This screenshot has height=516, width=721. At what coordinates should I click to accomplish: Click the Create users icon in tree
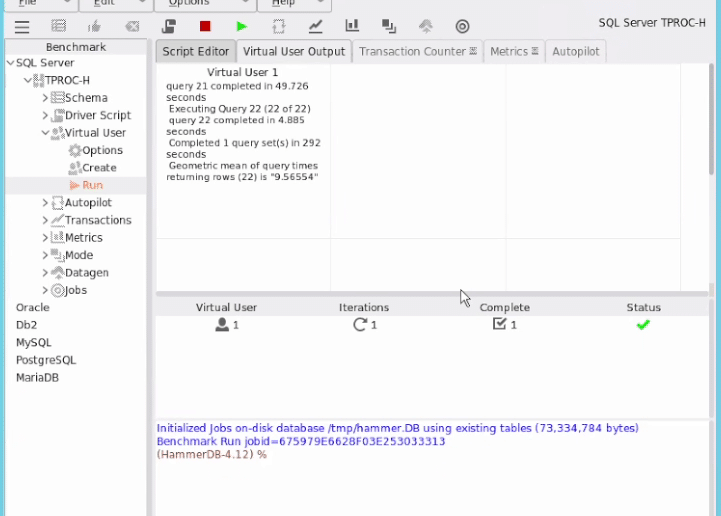(x=74, y=168)
